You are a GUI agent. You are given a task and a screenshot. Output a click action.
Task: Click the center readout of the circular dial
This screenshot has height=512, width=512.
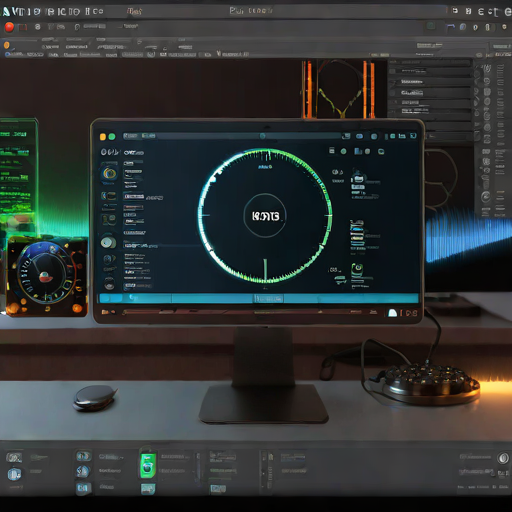click(265, 216)
